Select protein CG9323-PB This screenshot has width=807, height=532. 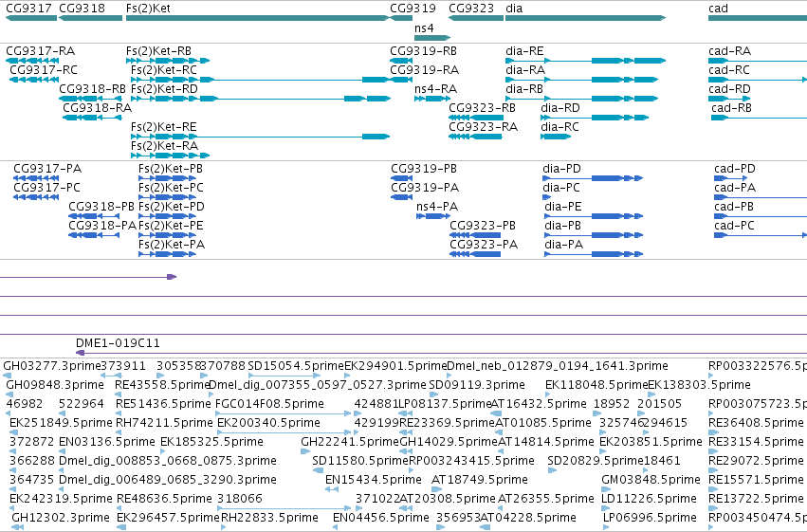tap(483, 226)
